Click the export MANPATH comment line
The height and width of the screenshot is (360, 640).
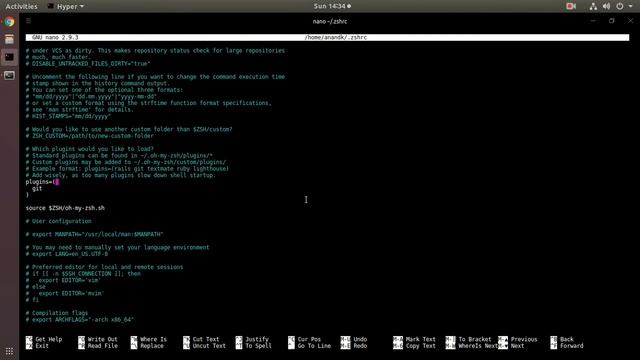tap(94, 234)
